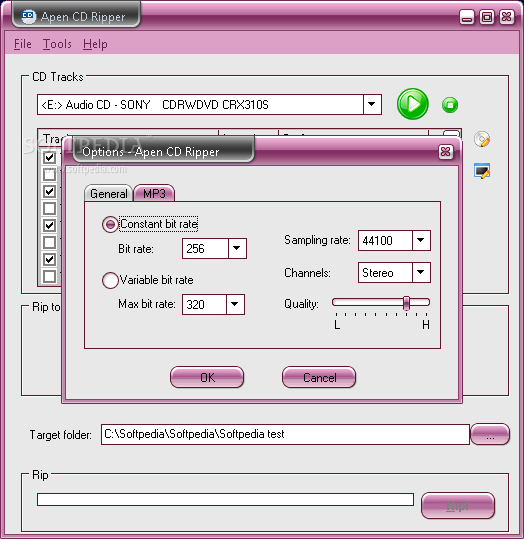Screen dimensions: 524x539
Task: Select the Variable bit rate radio button
Action: (x=110, y=280)
